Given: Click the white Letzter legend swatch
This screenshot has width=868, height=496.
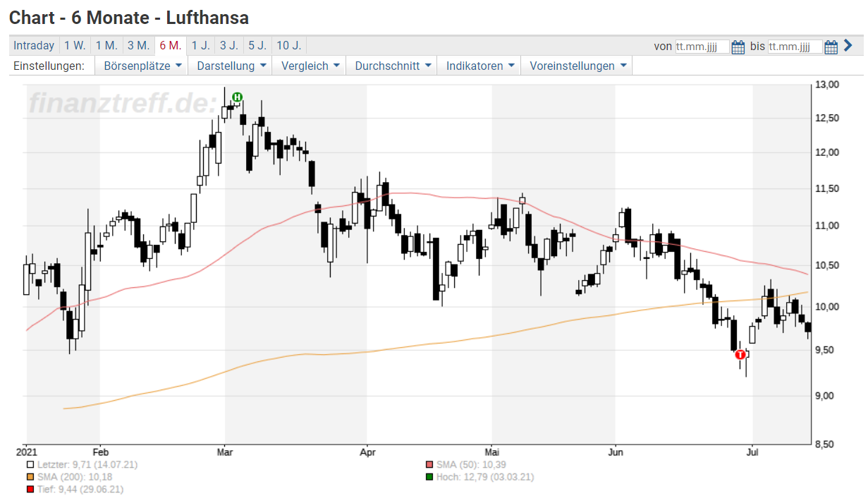Looking at the screenshot, I should point(30,464).
